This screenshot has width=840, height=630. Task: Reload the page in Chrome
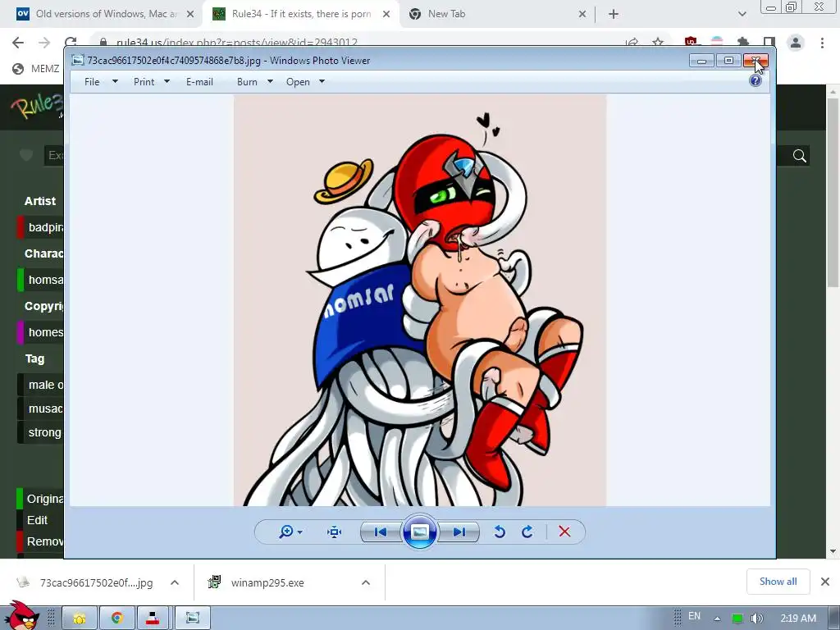point(71,43)
